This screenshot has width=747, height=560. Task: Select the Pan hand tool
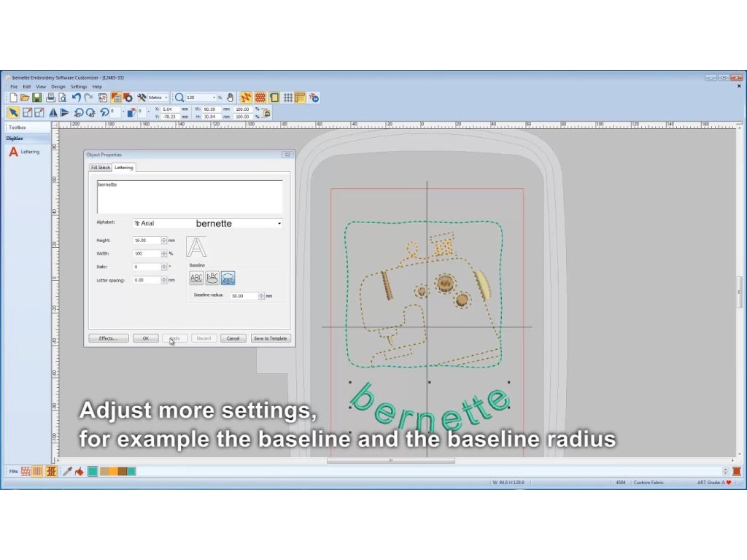(x=230, y=98)
